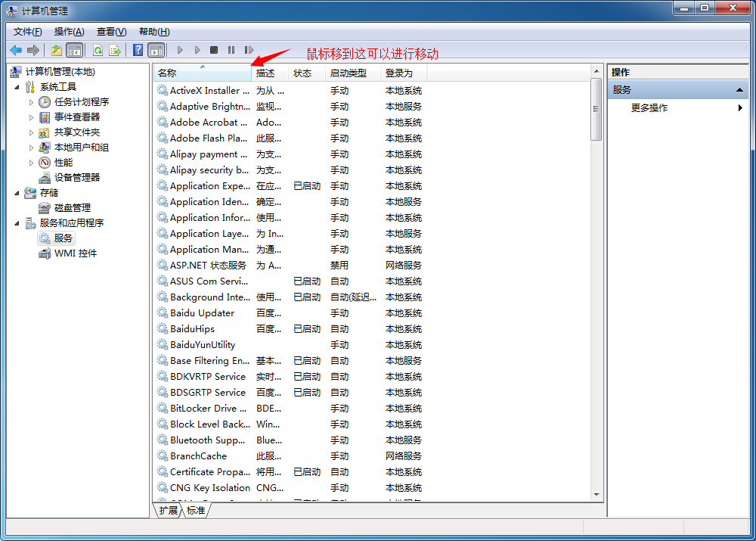Toggle the Show/Hide Action Pane button
This screenshot has height=541, width=756.
[156, 50]
